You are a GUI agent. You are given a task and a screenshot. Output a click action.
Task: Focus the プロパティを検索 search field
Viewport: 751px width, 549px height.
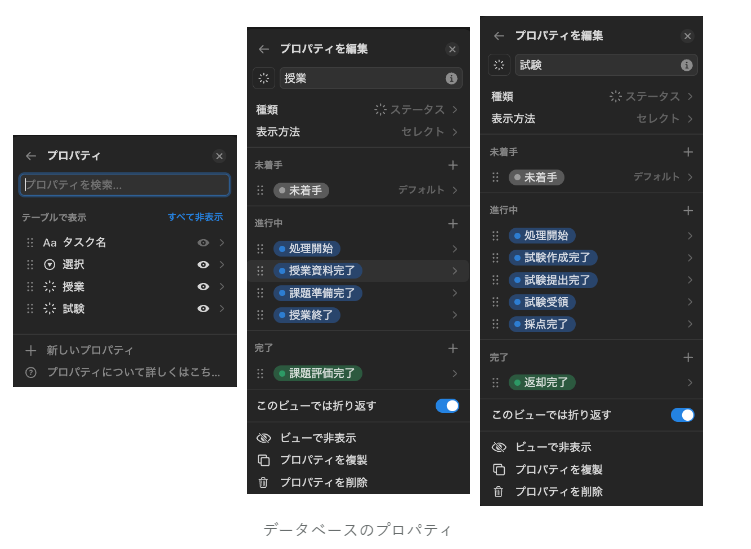tap(125, 185)
